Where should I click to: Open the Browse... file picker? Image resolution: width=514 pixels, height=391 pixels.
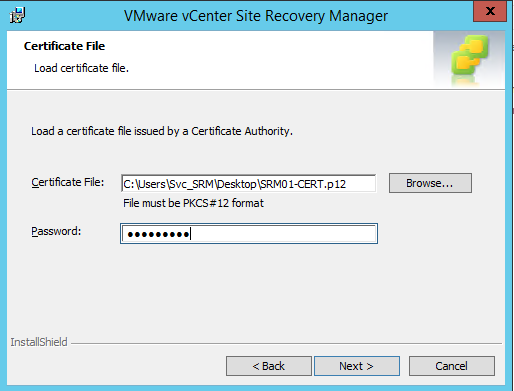tap(430, 183)
